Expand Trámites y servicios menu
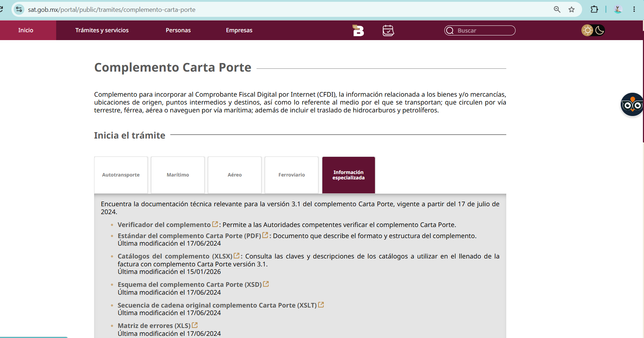 (x=102, y=30)
